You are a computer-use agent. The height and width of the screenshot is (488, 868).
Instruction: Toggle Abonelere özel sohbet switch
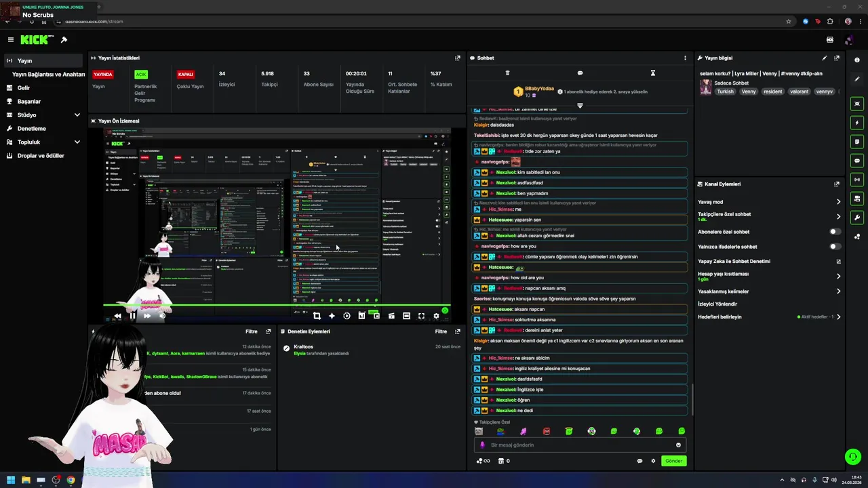[835, 232]
